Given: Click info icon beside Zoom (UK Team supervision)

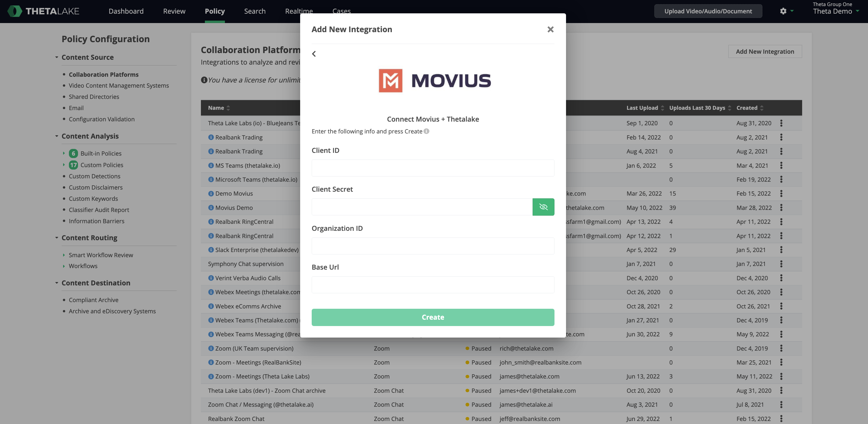Looking at the screenshot, I should [x=211, y=348].
